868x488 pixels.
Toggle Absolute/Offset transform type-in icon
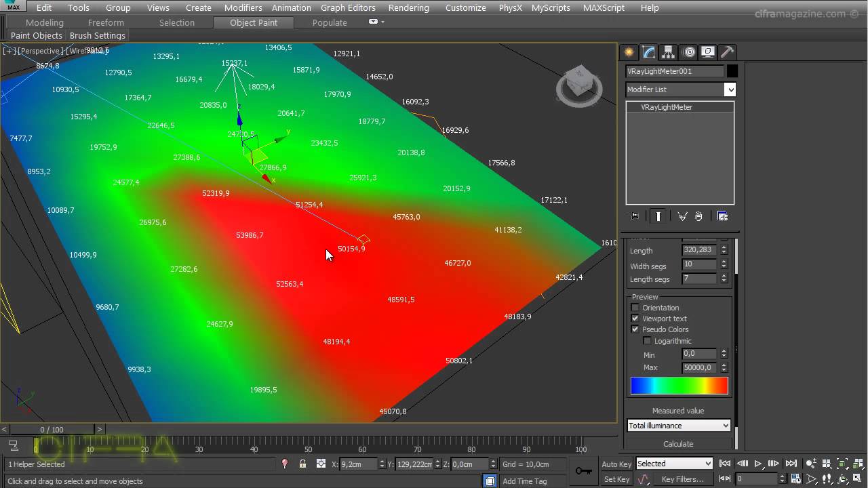click(x=321, y=464)
